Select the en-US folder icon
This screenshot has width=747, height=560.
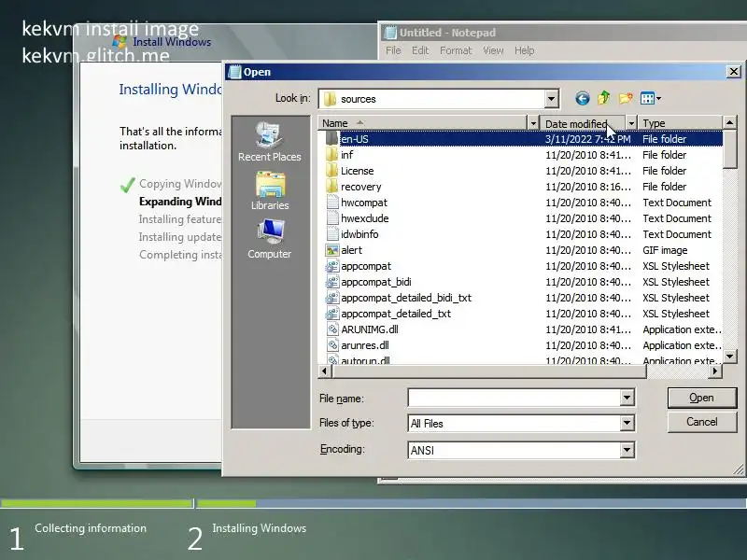(x=332, y=138)
